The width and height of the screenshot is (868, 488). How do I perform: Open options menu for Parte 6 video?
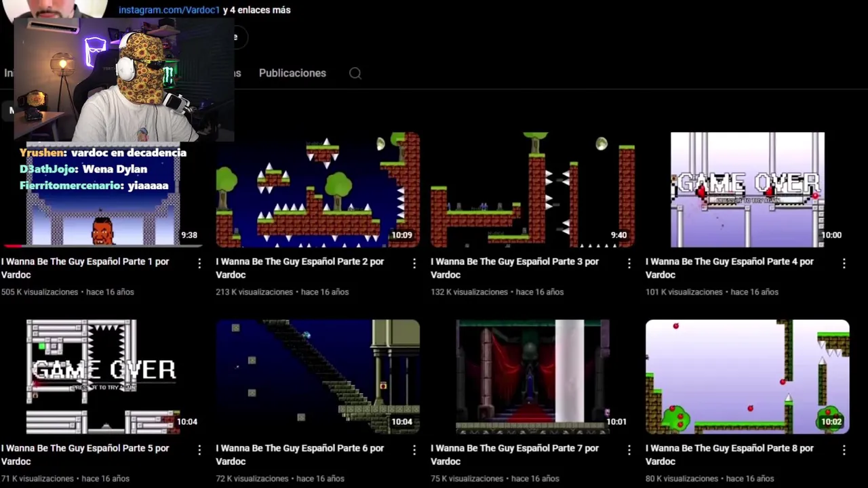click(414, 450)
